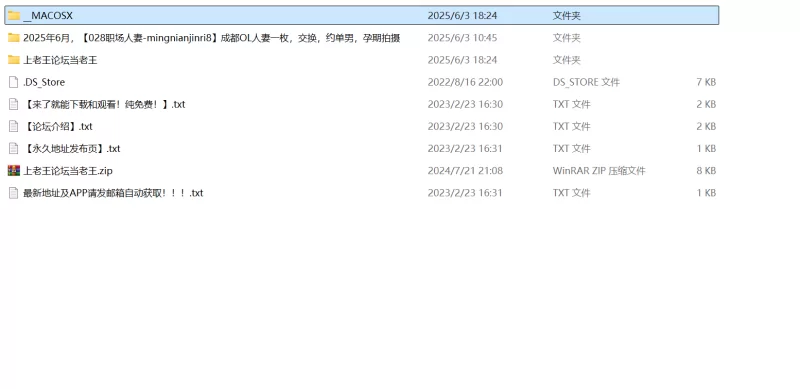Click the 8 KB size of the zip archive
The width and height of the screenshot is (800, 389).
click(x=706, y=171)
